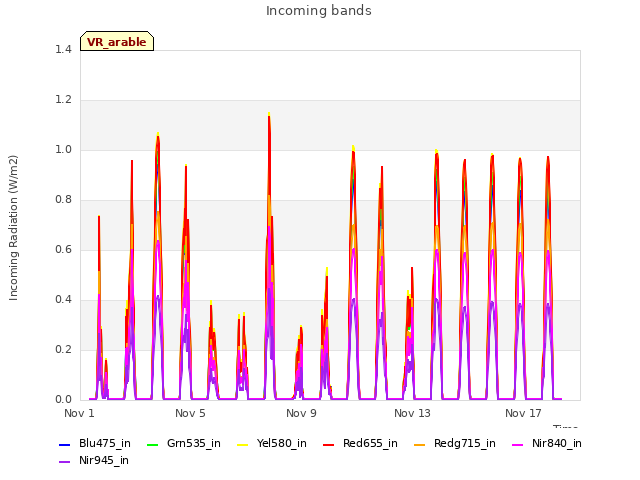640x480 pixels.
Task: Click the orange Redg715_in legend swatch
Action: 420,444
